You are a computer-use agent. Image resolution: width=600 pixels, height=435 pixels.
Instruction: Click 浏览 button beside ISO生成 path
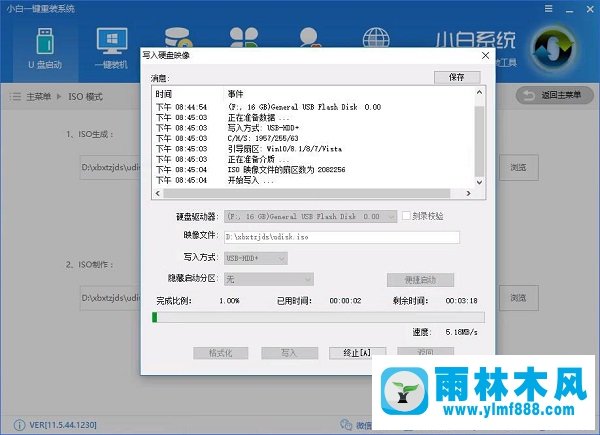518,167
